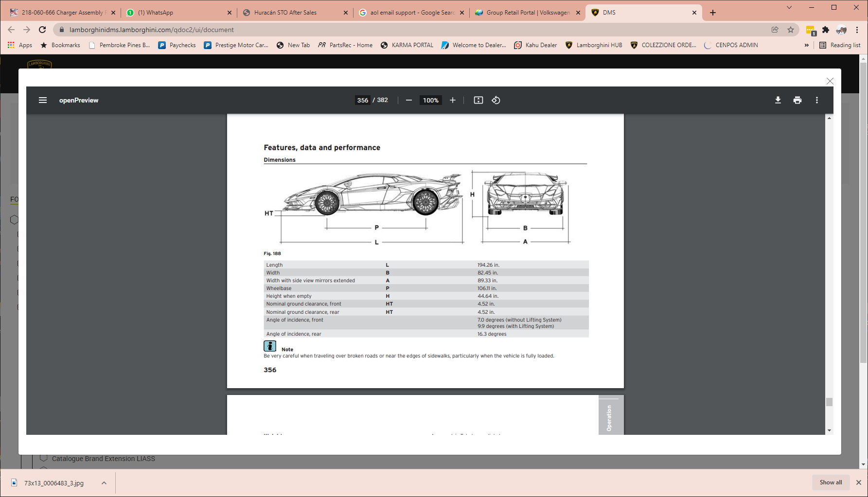868x497 pixels.
Task: Open the tab search dropdown arrow
Action: coord(789,7)
